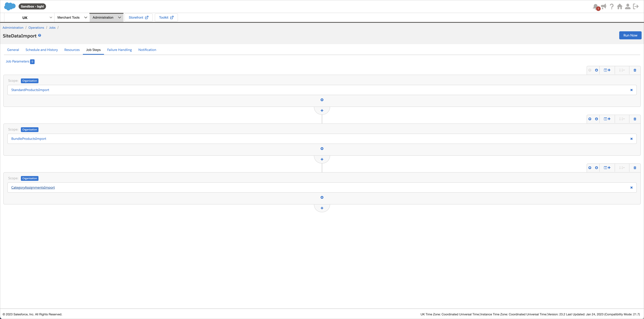Go to Administration breadcrumb link
This screenshot has height=319, width=644.
tap(13, 28)
